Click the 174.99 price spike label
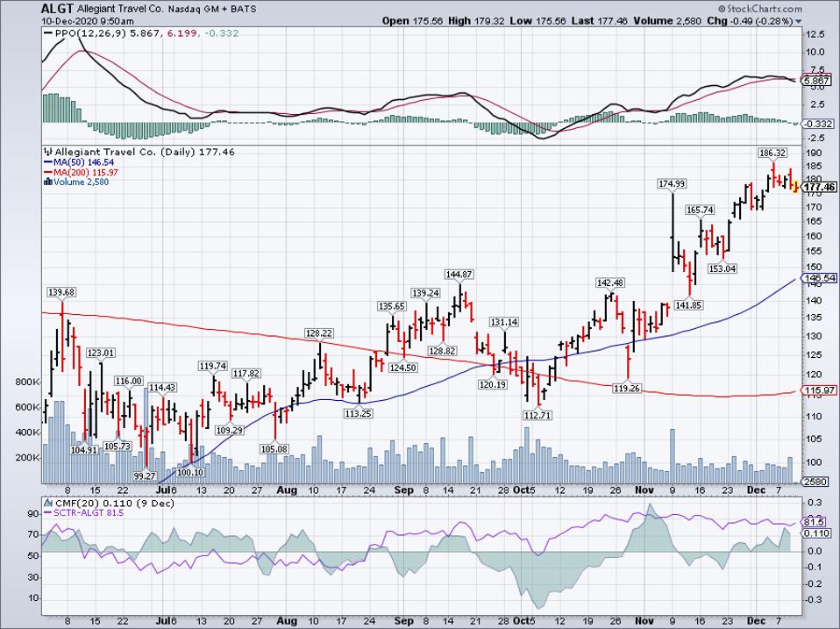840x629 pixels. [x=672, y=183]
